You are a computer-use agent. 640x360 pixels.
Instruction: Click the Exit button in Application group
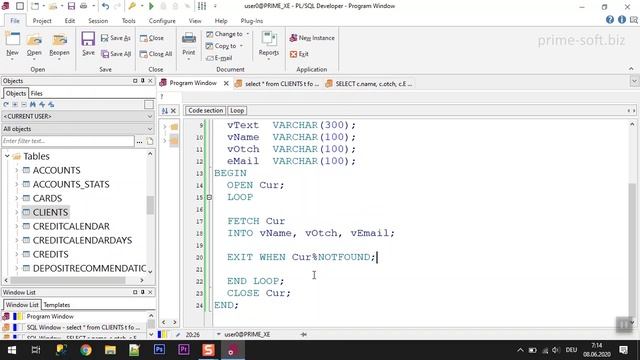click(x=299, y=53)
